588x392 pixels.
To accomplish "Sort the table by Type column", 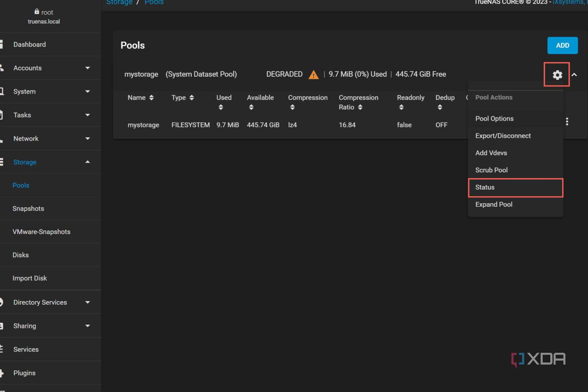I will click(192, 98).
